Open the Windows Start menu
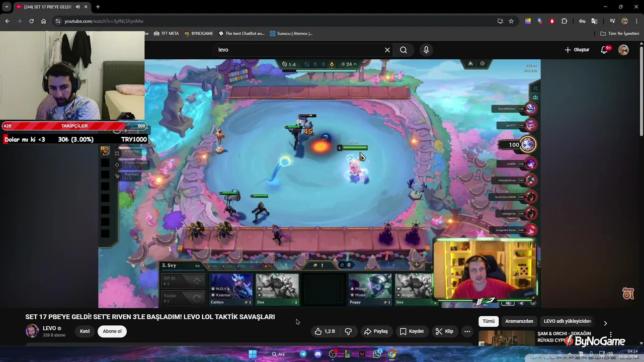 (x=253, y=354)
